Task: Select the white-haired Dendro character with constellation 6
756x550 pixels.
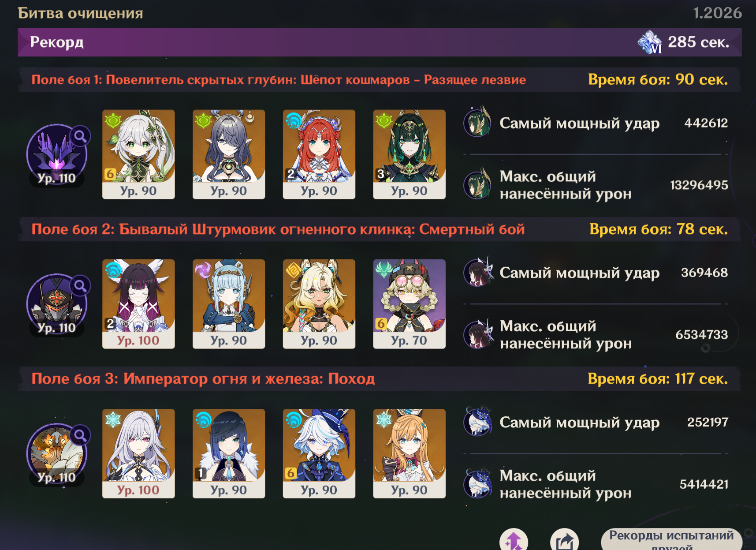Action: tap(138, 154)
